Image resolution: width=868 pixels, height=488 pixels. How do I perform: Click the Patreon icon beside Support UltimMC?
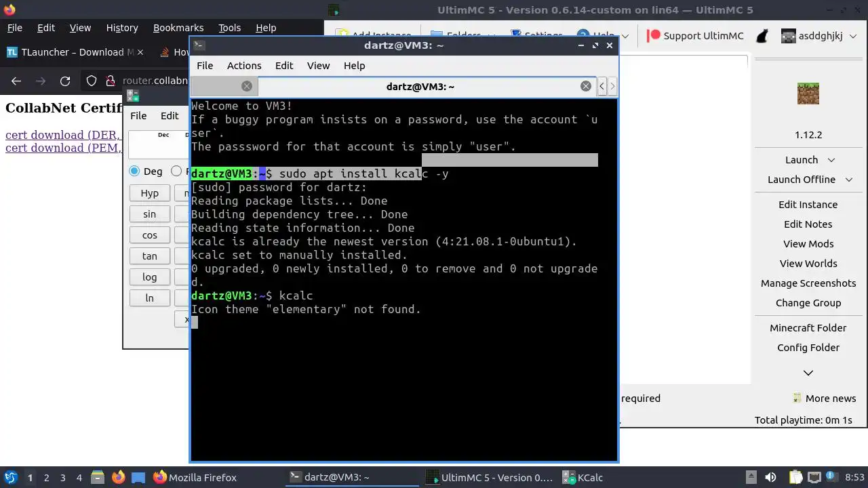coord(654,36)
